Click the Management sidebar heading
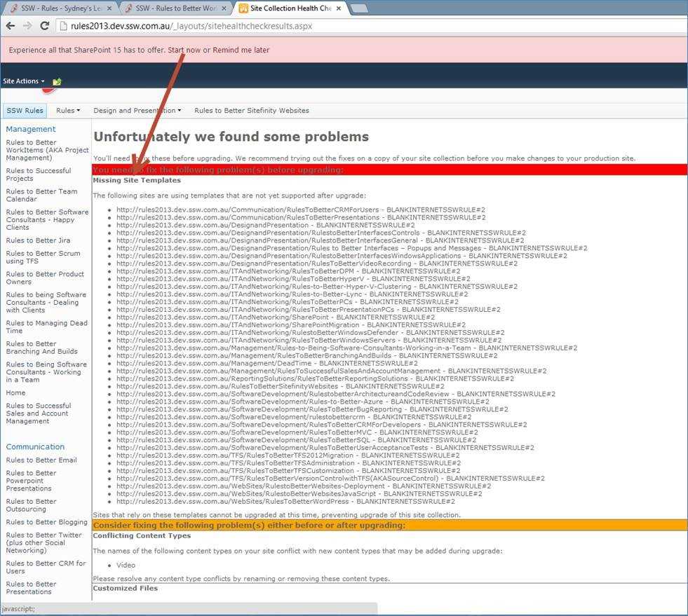Screen dimensions: 688x616 pyautogui.click(x=30, y=129)
